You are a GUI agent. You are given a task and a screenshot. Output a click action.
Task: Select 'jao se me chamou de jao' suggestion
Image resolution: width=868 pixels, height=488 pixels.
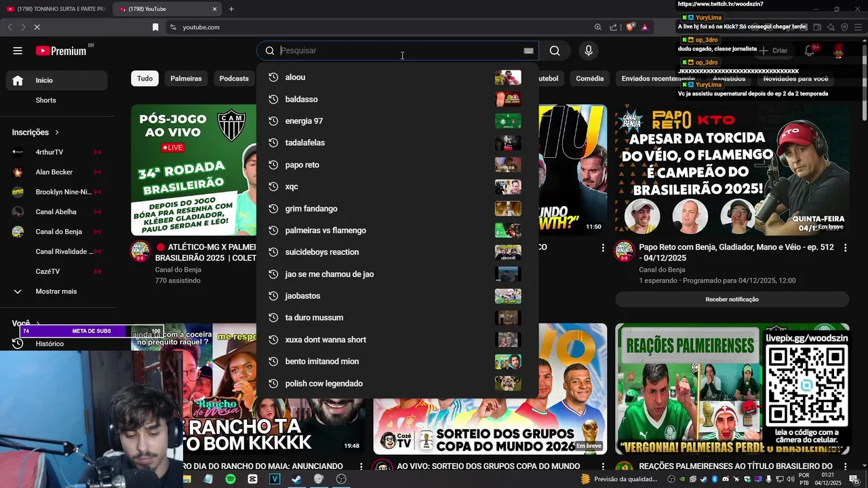click(397, 274)
